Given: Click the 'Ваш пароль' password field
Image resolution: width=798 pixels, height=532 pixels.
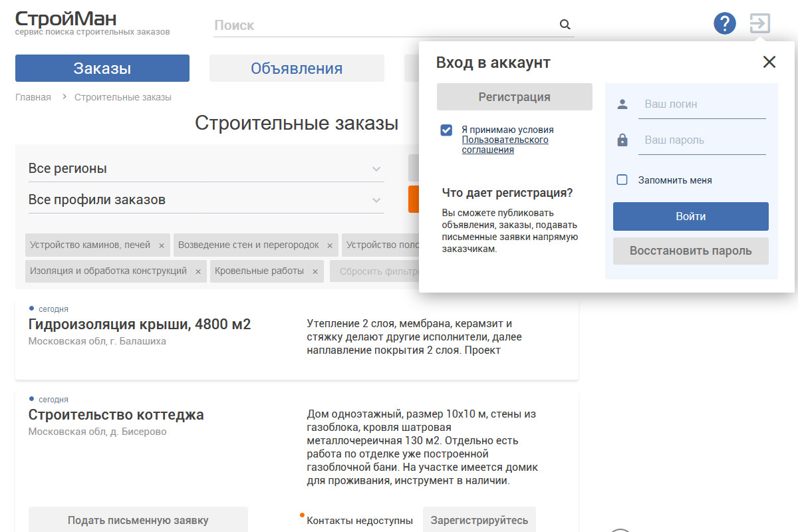Looking at the screenshot, I should coord(702,140).
